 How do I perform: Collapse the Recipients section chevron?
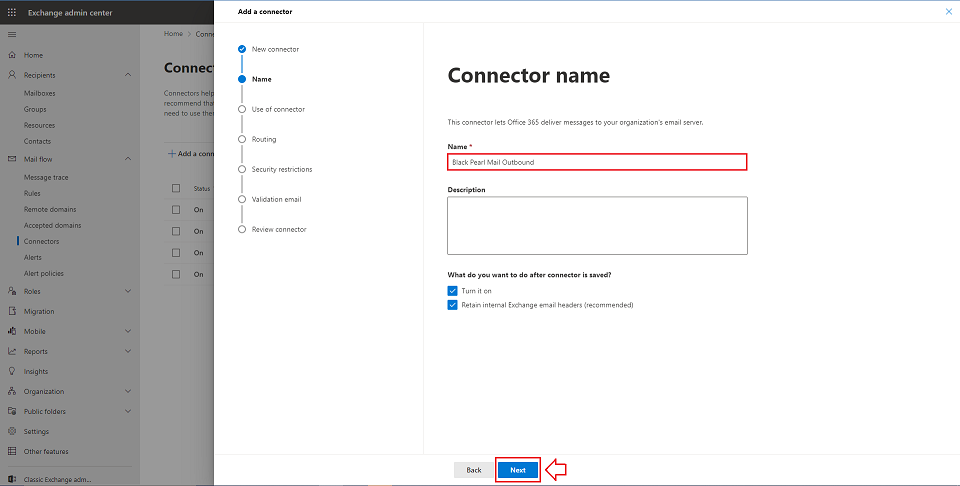point(128,75)
